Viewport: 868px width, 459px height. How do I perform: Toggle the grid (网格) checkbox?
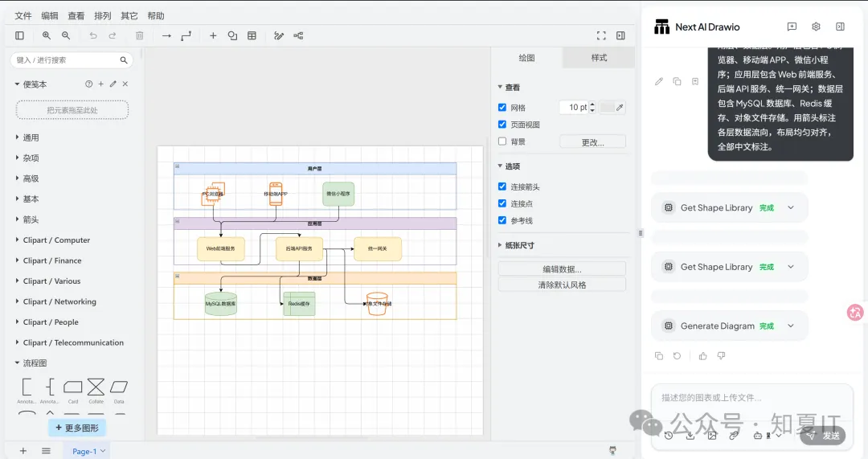click(x=502, y=108)
